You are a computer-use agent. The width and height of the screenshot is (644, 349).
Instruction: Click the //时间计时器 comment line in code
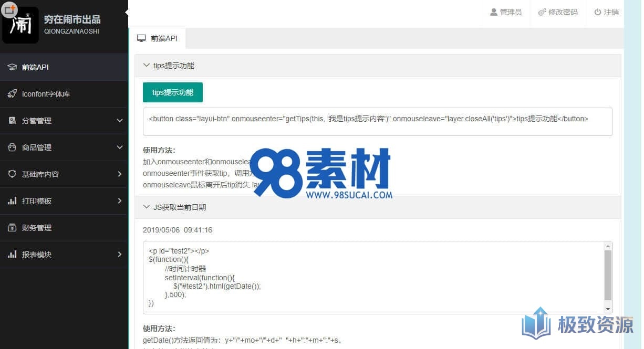click(185, 268)
